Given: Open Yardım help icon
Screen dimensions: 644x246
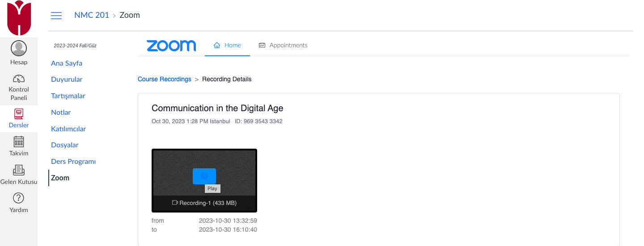Looking at the screenshot, I should point(19,198).
